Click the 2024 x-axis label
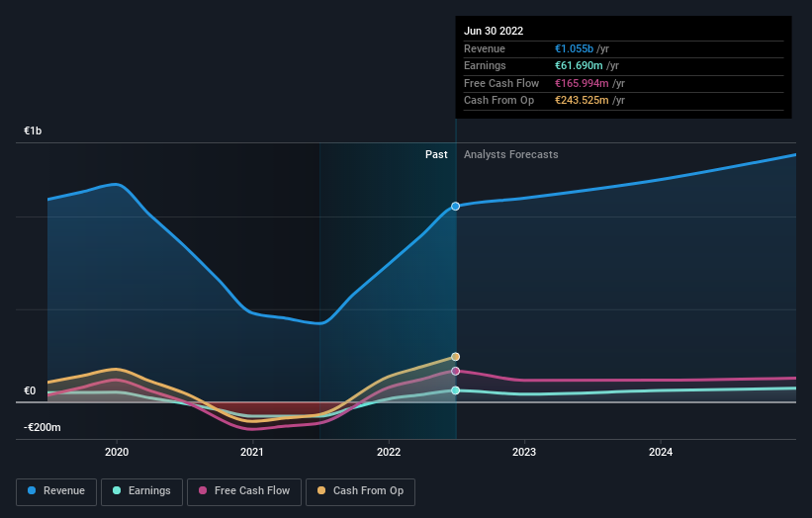812x518 pixels. 661,453
